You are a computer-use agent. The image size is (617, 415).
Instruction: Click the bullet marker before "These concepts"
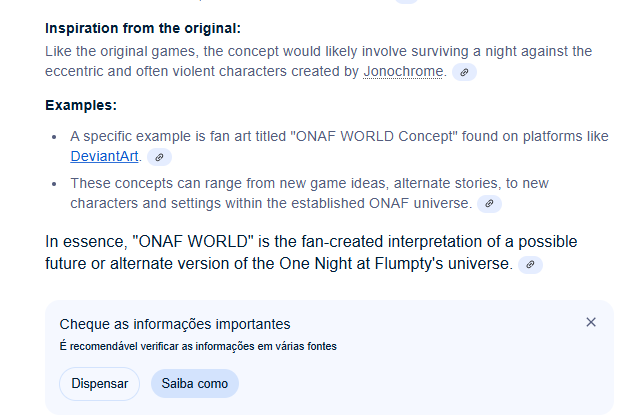(54, 184)
